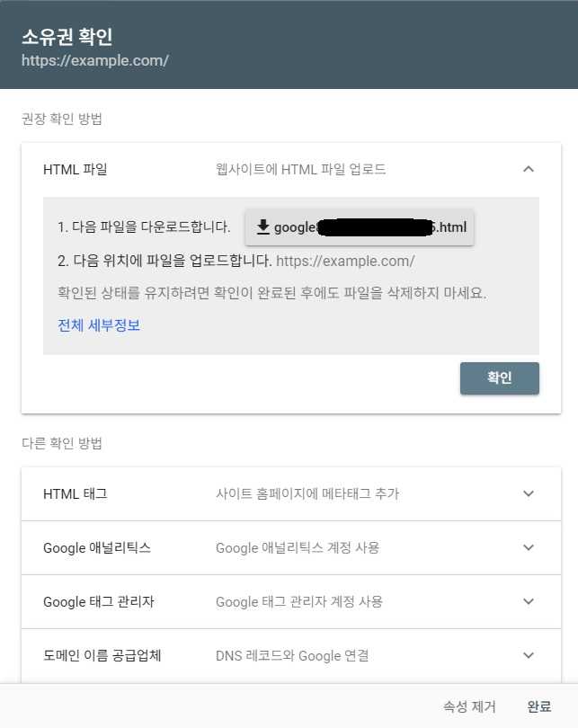
Task: Click the download arrow icon
Action: tap(263, 226)
